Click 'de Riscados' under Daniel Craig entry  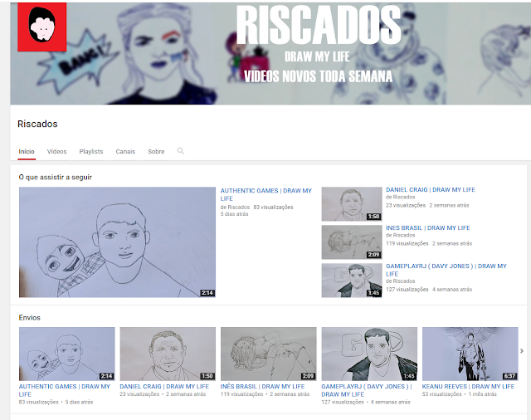[x=400, y=197]
